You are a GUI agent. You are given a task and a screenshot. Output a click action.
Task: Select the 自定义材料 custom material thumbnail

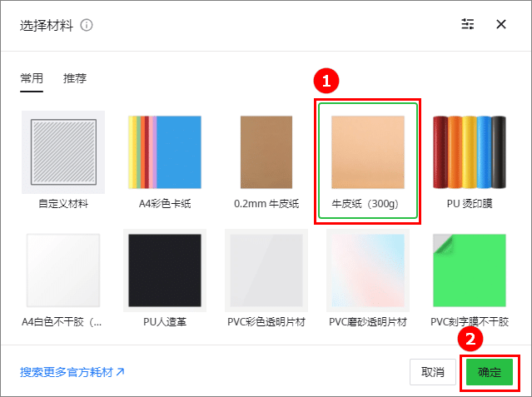click(63, 152)
